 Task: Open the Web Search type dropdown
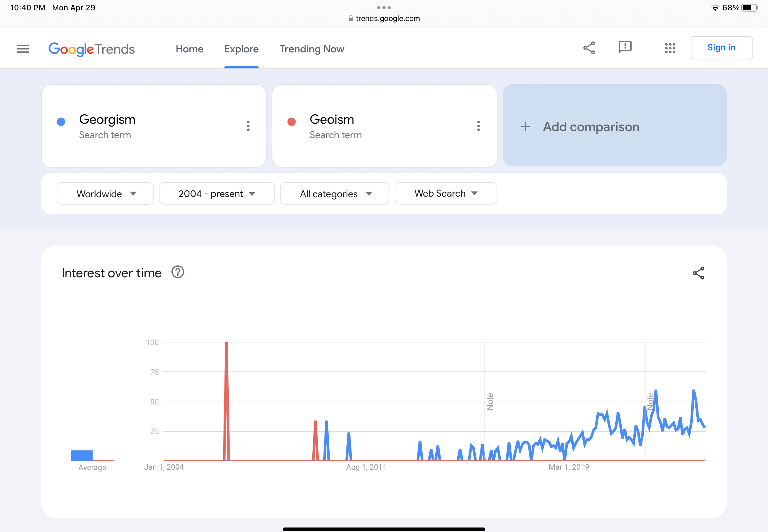[x=446, y=193]
